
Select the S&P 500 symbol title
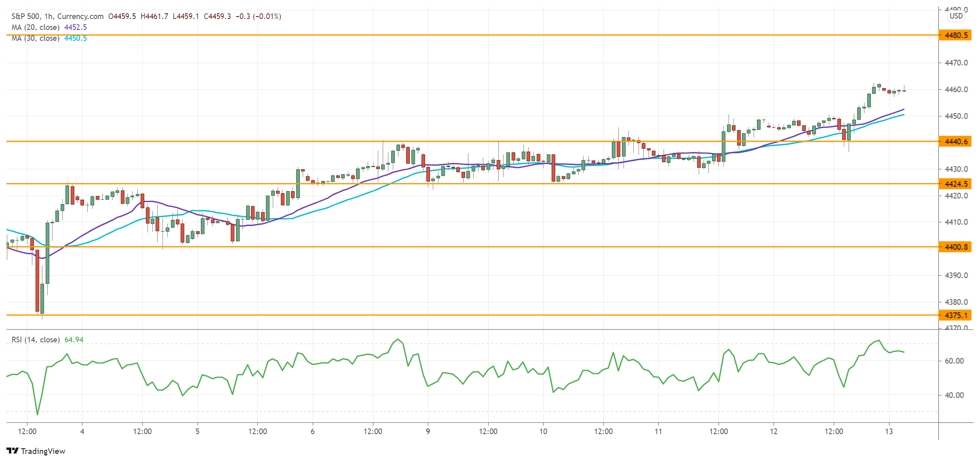pyautogui.click(x=25, y=16)
